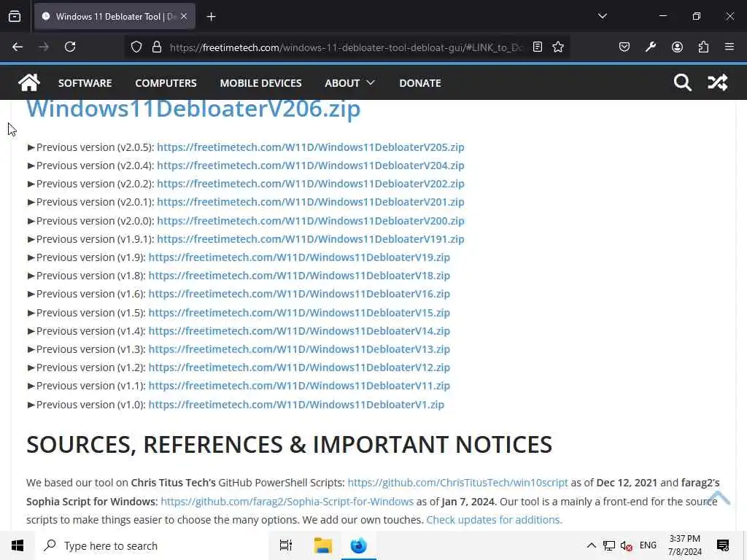Screen dimensions: 747x560
Task: Open the notification center icon
Action: pyautogui.click(x=723, y=545)
